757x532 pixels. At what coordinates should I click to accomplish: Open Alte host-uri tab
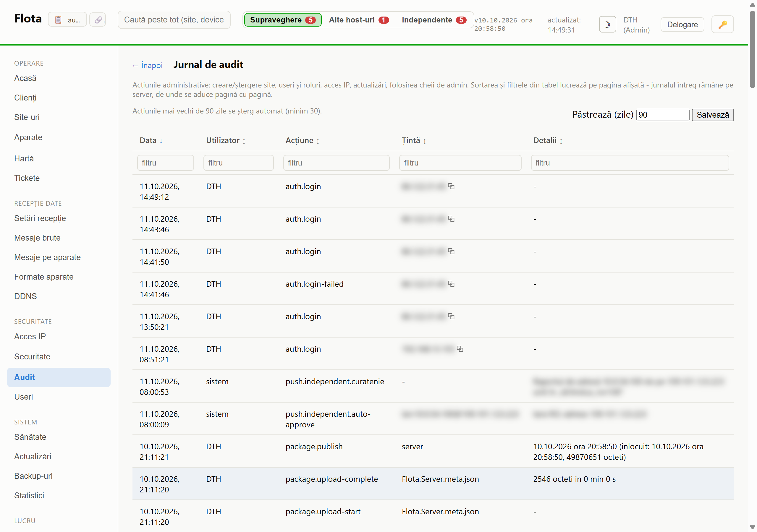tap(359, 20)
